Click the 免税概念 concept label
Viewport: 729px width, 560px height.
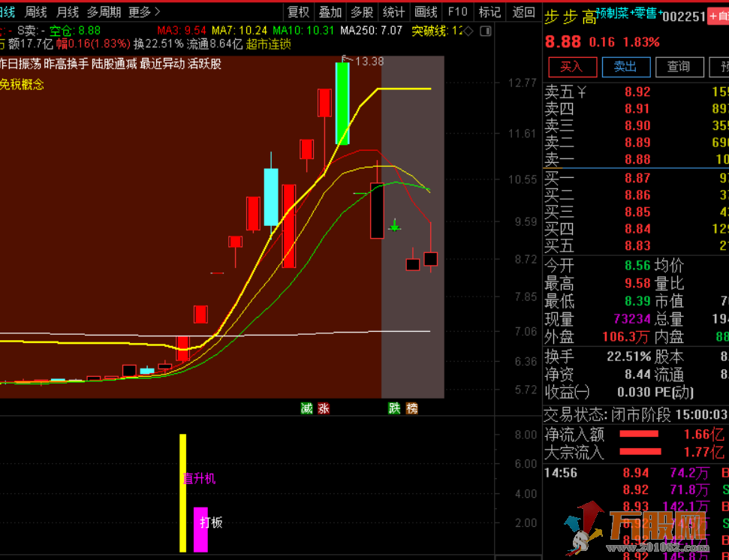(x=22, y=84)
